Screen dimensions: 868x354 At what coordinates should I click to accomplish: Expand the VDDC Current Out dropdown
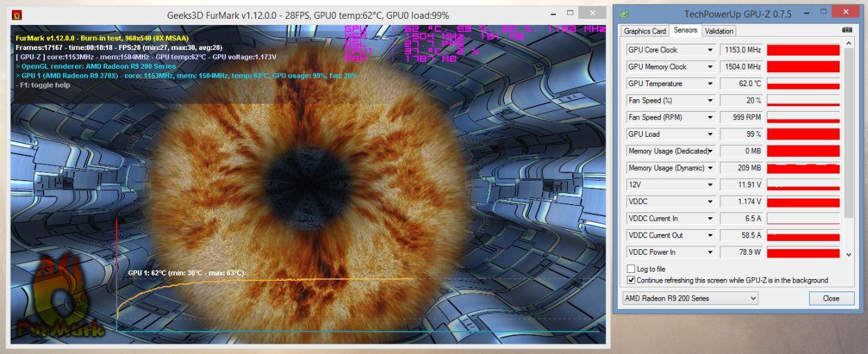point(710,235)
